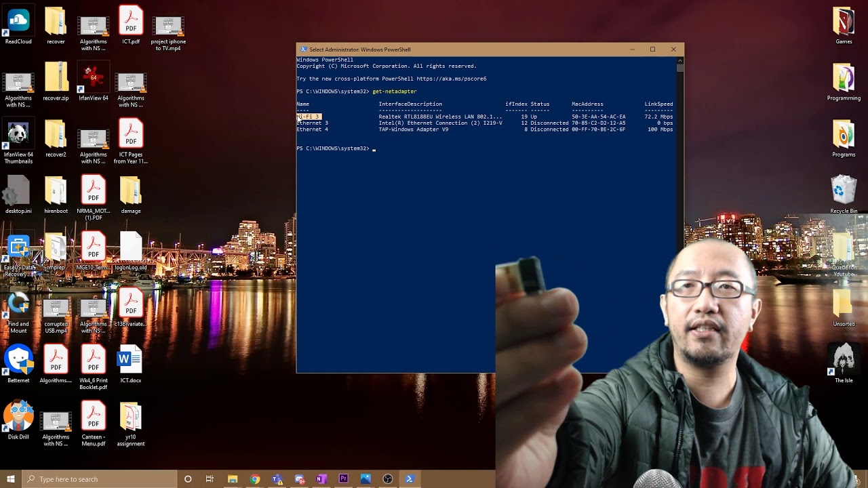Open the Games folder on desktop
This screenshot has height=488, width=868.
(x=844, y=26)
